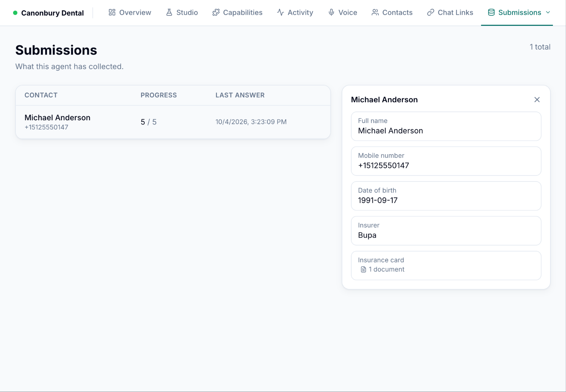566x392 pixels.
Task: Click the Studio flask icon
Action: pyautogui.click(x=169, y=12)
